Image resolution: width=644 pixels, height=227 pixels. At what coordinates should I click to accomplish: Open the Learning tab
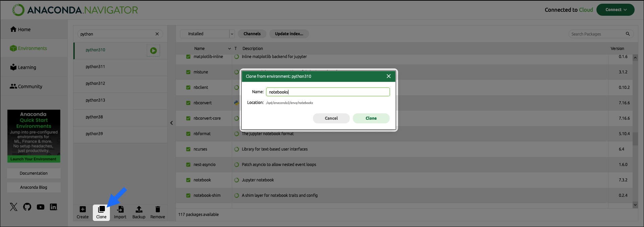coord(34,67)
